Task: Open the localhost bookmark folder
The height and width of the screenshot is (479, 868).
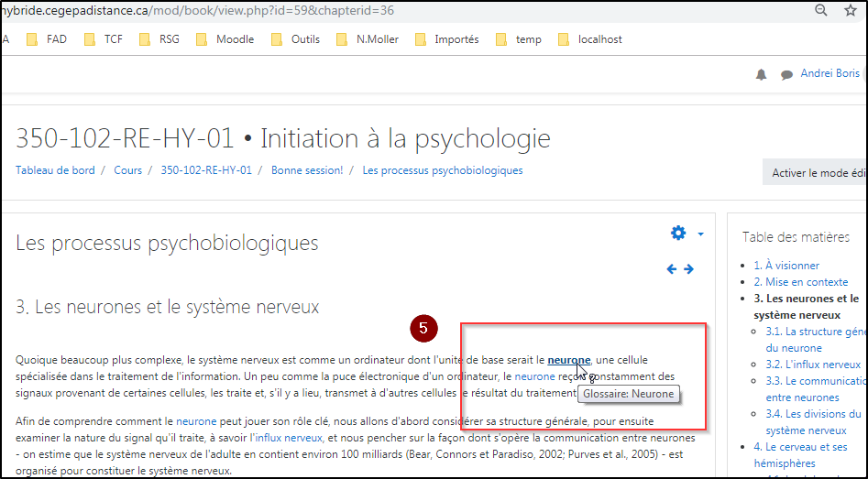Action: click(588, 39)
